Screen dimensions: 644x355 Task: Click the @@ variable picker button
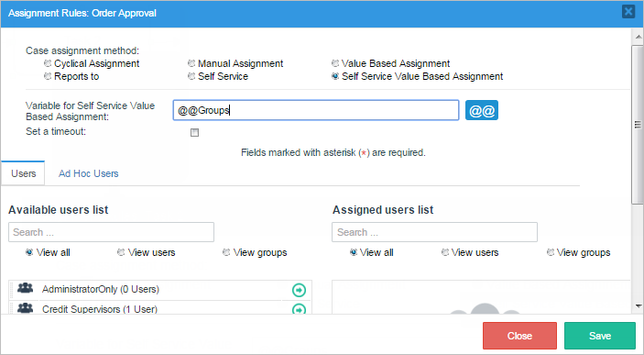pyautogui.click(x=481, y=110)
